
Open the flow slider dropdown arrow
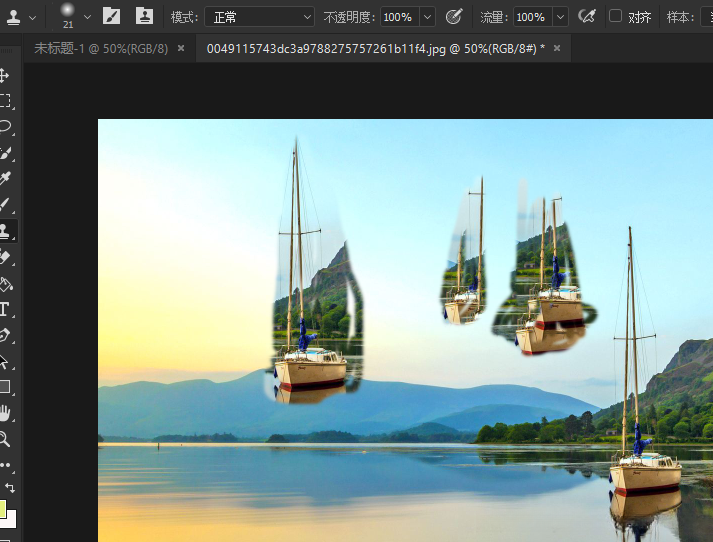561,17
